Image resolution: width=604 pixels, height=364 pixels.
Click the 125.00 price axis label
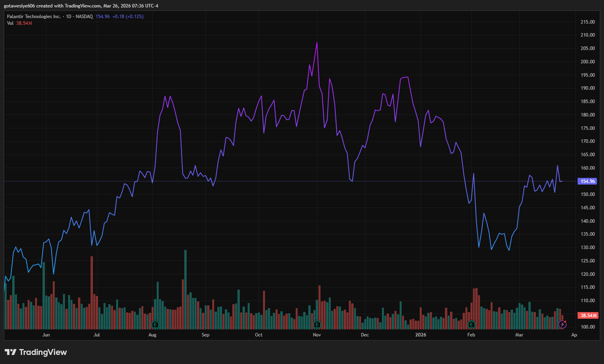(x=588, y=261)
